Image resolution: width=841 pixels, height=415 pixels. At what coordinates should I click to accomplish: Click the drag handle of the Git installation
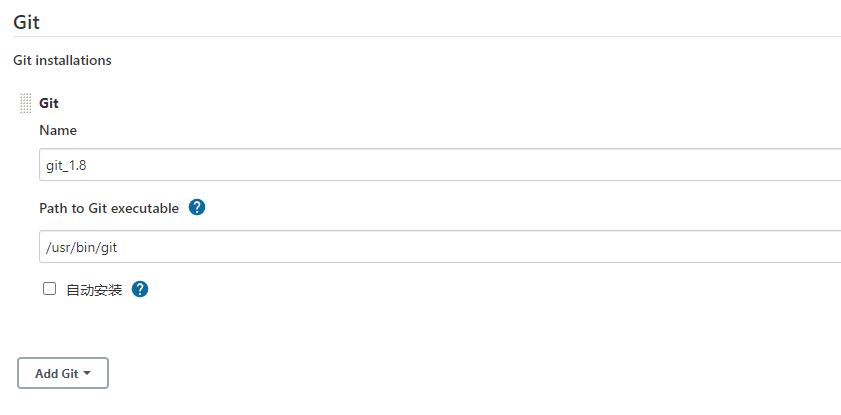click(26, 103)
